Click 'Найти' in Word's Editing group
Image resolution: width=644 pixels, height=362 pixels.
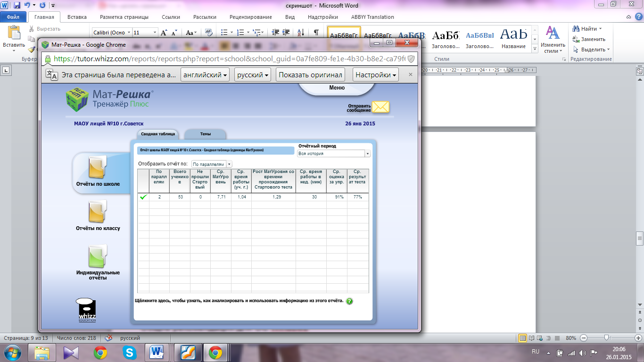pos(587,29)
